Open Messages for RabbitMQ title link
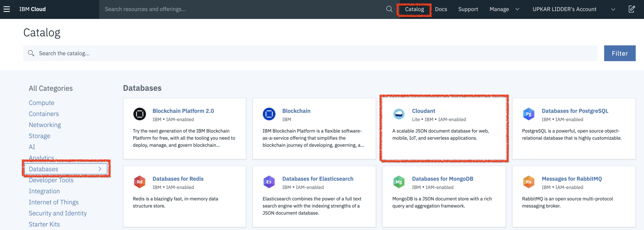 [572, 179]
